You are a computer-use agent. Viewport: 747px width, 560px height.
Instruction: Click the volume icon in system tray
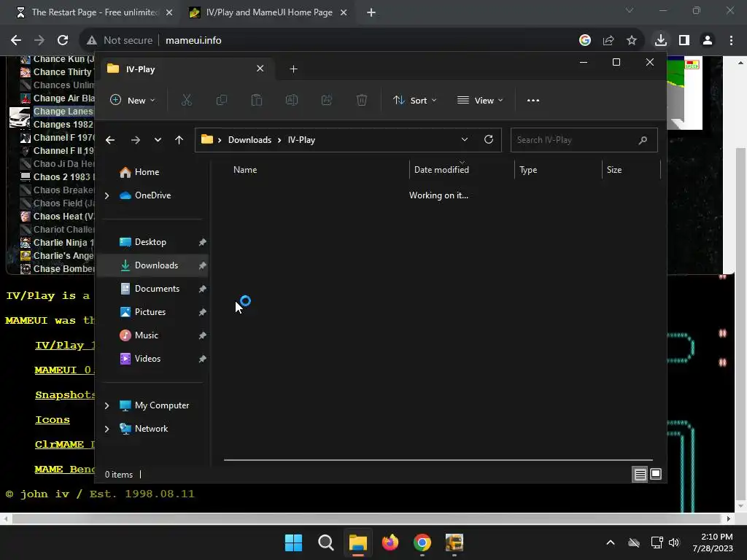(673, 542)
